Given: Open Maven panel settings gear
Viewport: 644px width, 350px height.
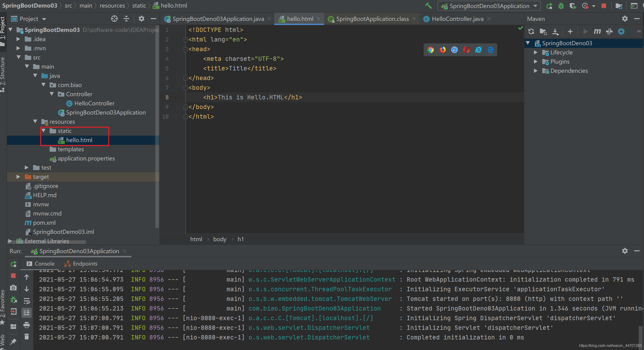Looking at the screenshot, I should point(625,19).
